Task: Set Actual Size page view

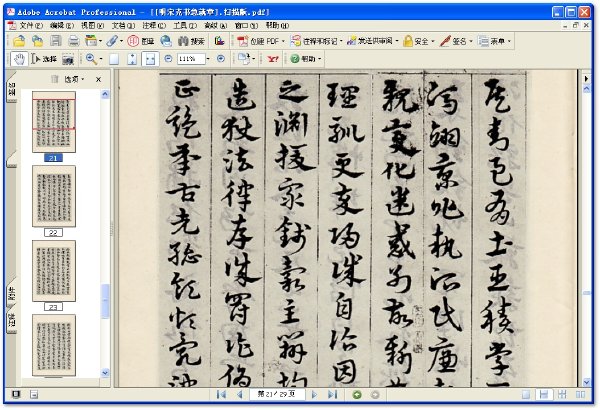Action: [x=114, y=59]
